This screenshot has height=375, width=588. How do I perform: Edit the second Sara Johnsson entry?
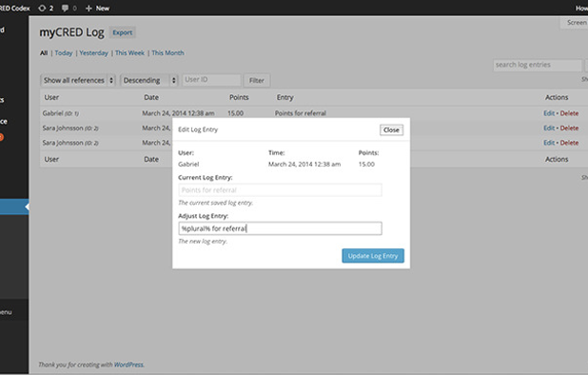click(x=549, y=143)
